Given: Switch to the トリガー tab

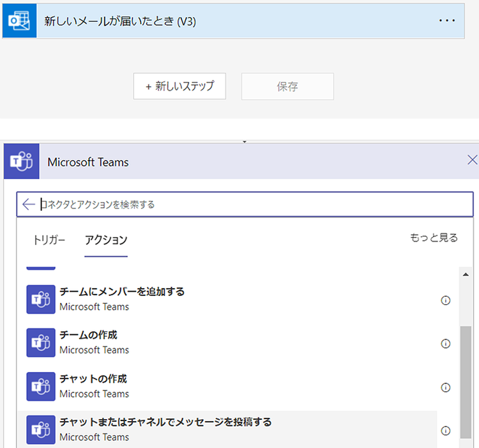Looking at the screenshot, I should 49,240.
